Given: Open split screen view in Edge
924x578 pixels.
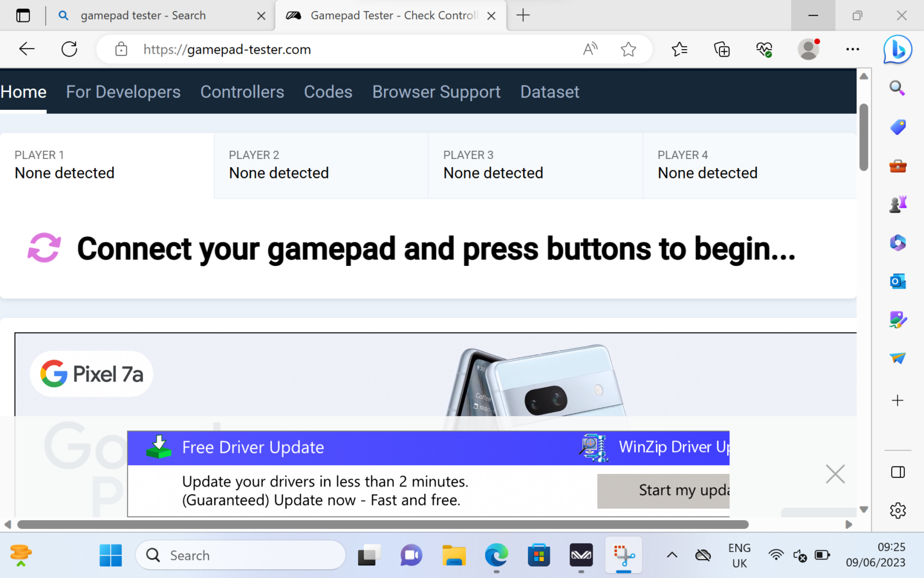Looking at the screenshot, I should click(x=897, y=473).
